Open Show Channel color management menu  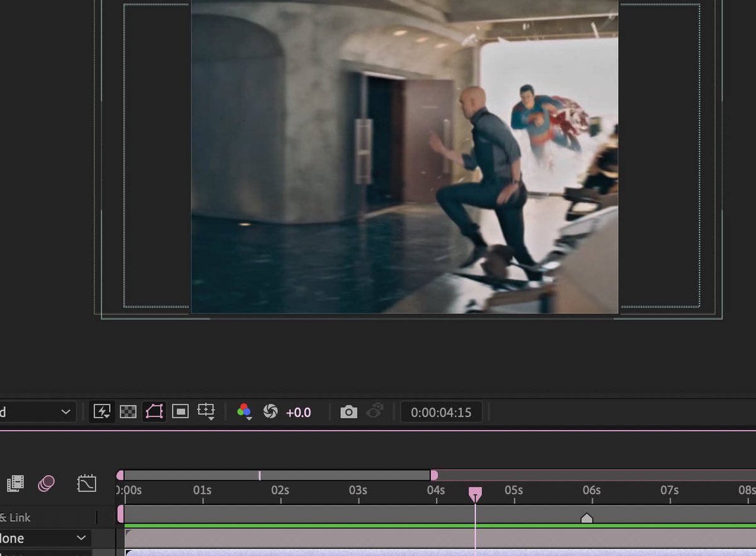(244, 412)
